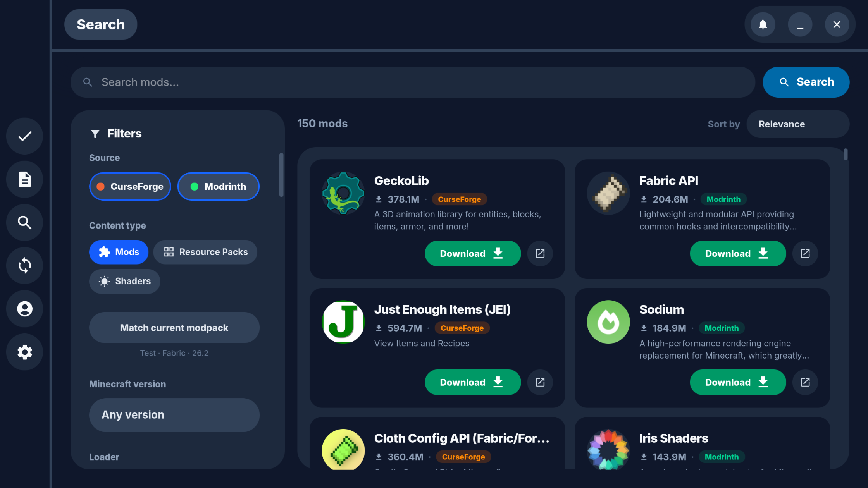The width and height of the screenshot is (868, 488).
Task: Open the account profile icon in the sidebar
Action: coord(25,309)
